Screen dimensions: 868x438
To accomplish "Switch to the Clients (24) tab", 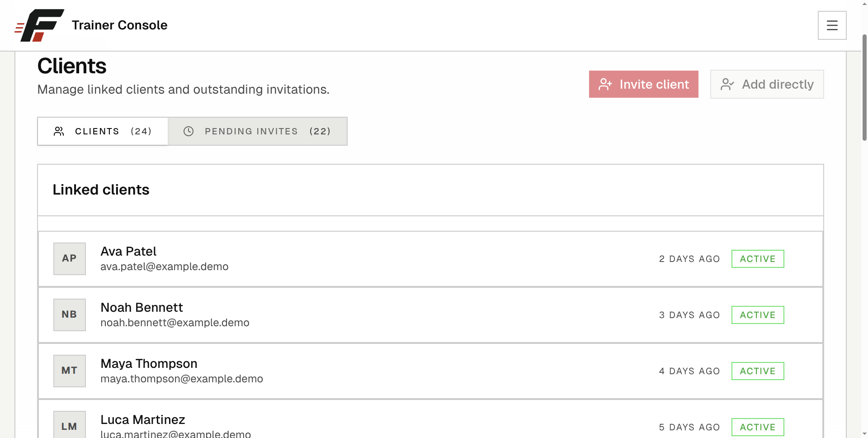I will click(103, 131).
